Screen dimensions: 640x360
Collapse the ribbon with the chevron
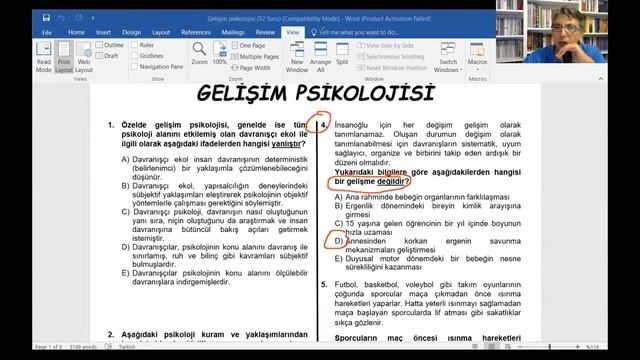[600, 79]
